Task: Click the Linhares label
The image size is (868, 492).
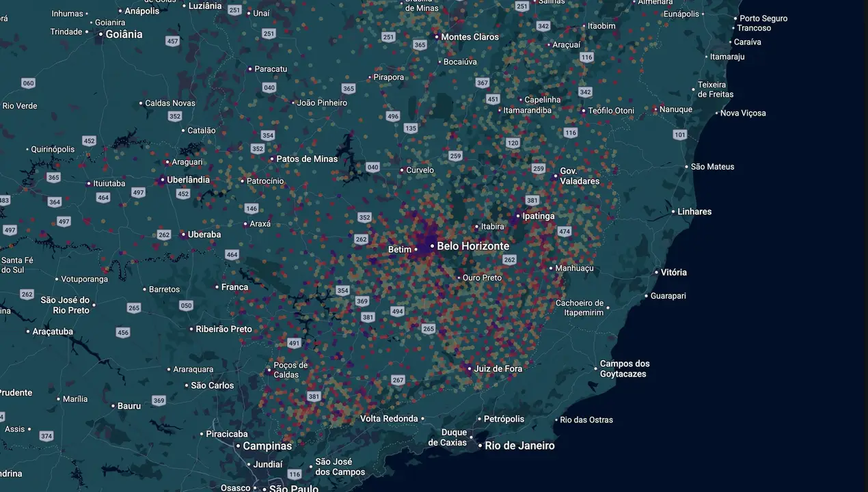Action: pos(694,212)
